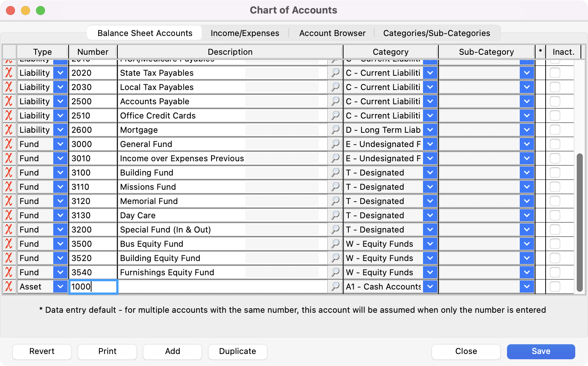Expand the Category dropdown for Memorial Fund
This screenshot has height=366, width=588.
[430, 201]
